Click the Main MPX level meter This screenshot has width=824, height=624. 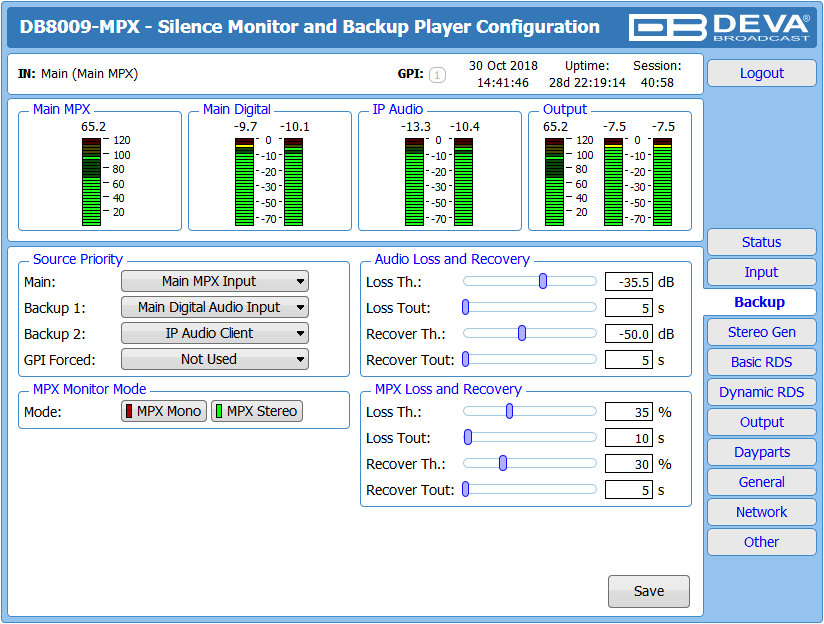pos(91,182)
